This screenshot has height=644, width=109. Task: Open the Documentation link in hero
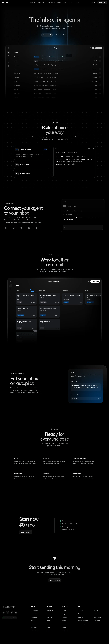pos(61,35)
